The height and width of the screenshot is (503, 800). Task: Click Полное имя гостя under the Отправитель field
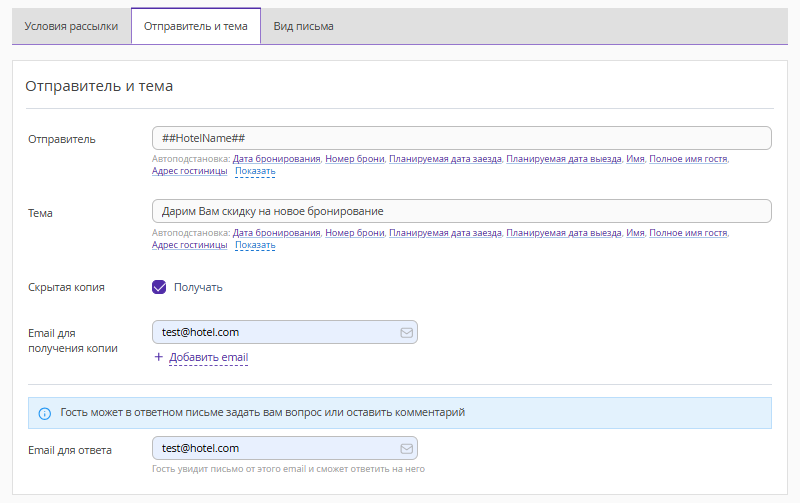click(688, 159)
